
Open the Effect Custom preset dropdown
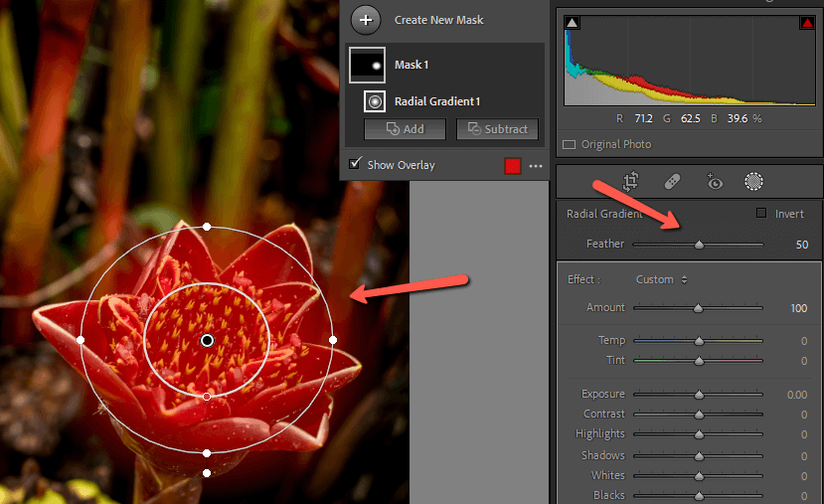[x=662, y=279]
